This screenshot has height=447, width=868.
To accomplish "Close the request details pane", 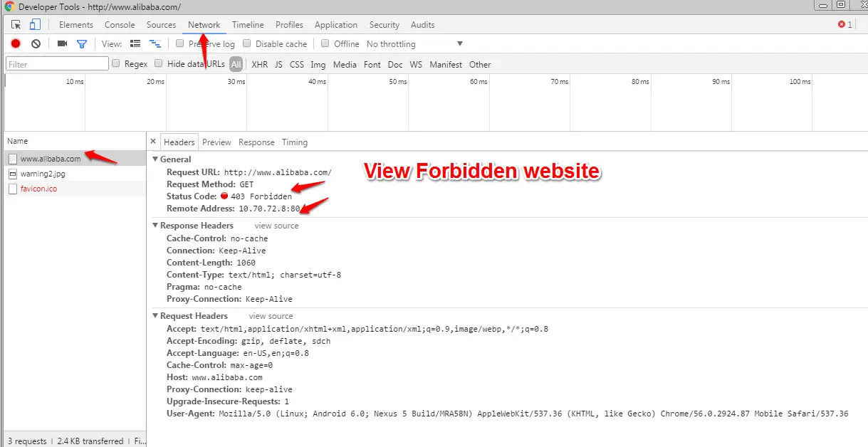I will click(x=153, y=142).
